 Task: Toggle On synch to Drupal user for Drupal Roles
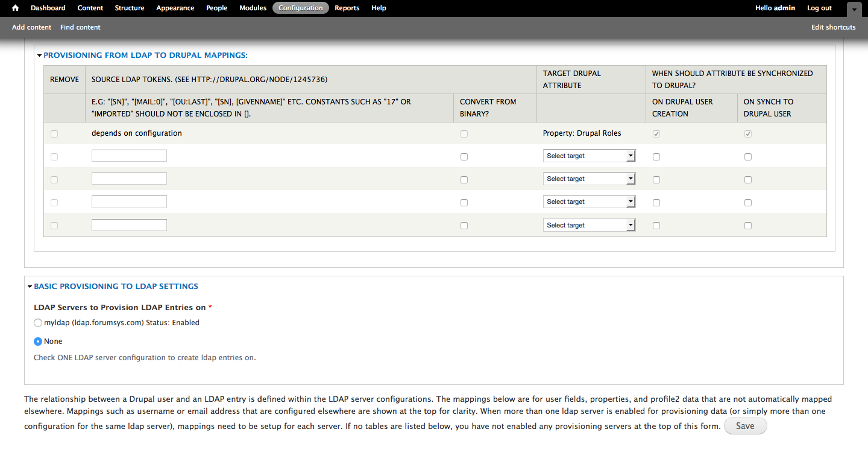(748, 134)
